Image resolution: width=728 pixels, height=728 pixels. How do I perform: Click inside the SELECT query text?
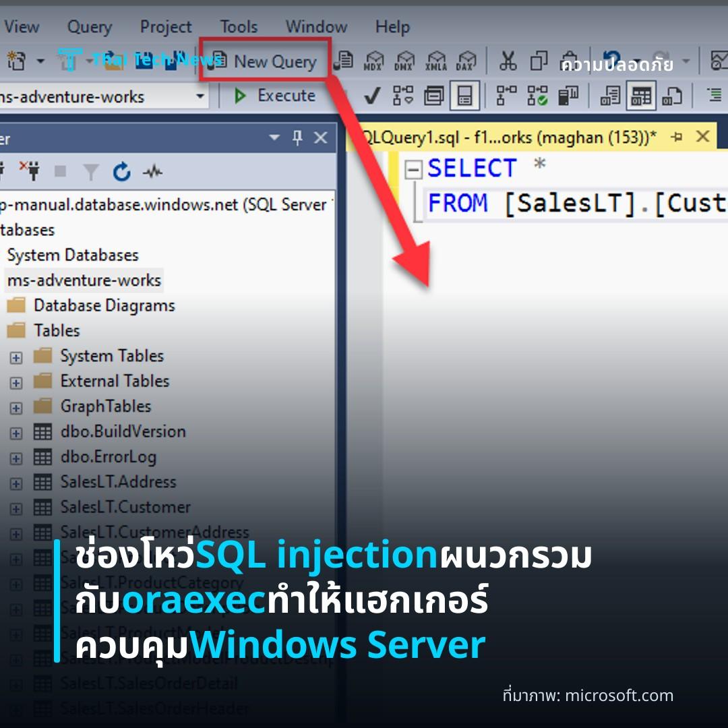(x=472, y=168)
